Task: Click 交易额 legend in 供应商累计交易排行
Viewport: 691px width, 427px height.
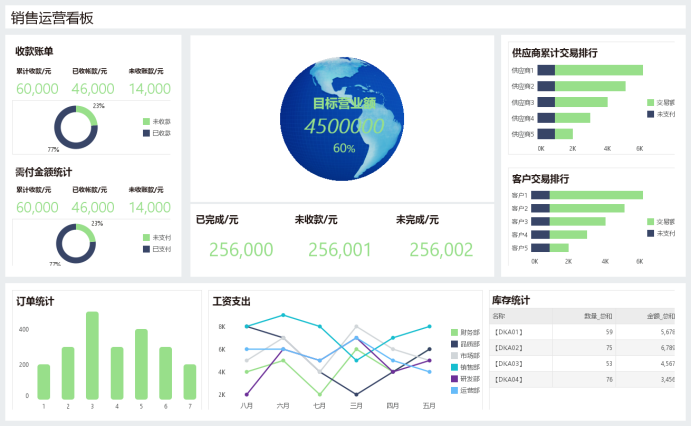Action: point(660,103)
